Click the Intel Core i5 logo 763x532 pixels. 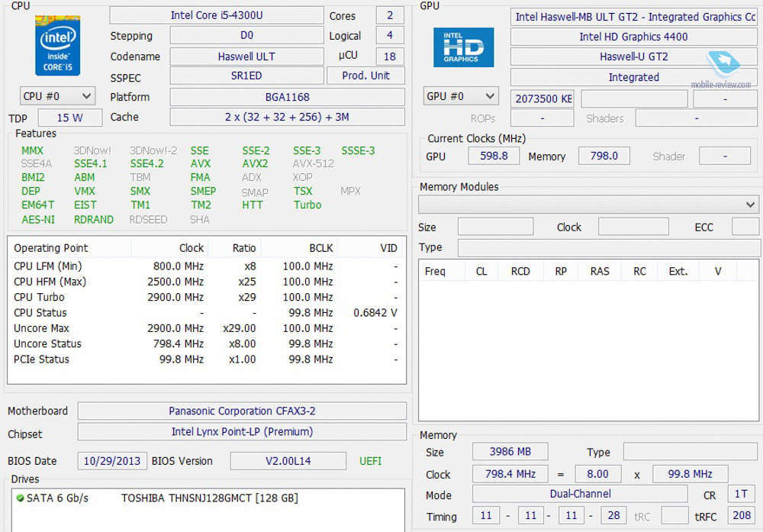57,45
